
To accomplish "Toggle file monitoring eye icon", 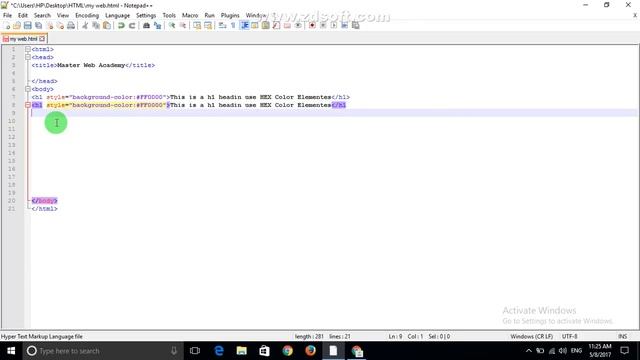I will (298, 25).
